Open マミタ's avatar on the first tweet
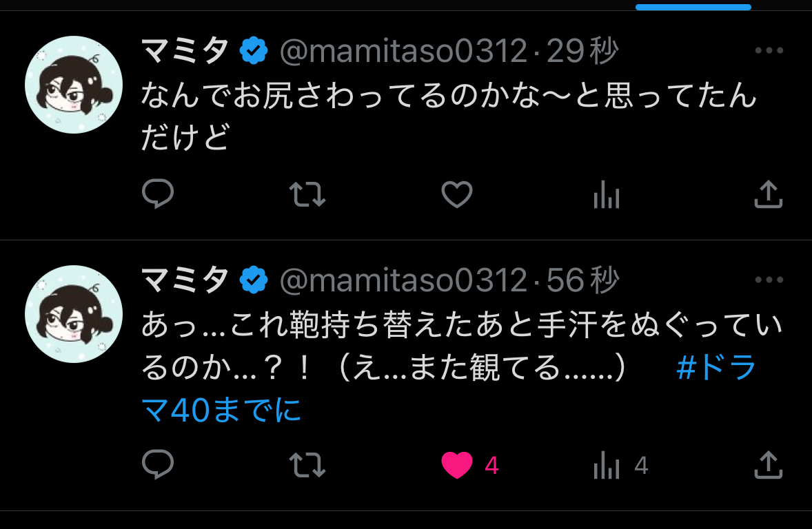Screen dimensions: 812x529 [74, 84]
